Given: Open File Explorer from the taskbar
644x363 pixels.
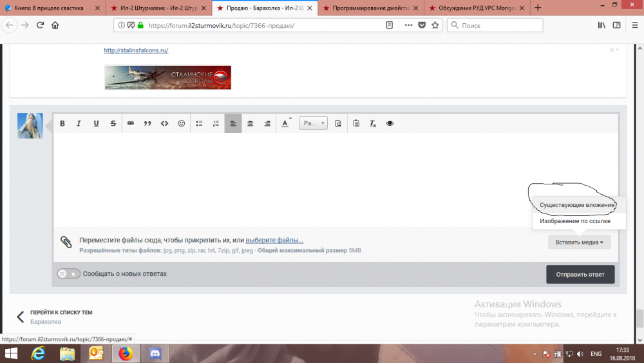Looking at the screenshot, I should click(x=68, y=353).
